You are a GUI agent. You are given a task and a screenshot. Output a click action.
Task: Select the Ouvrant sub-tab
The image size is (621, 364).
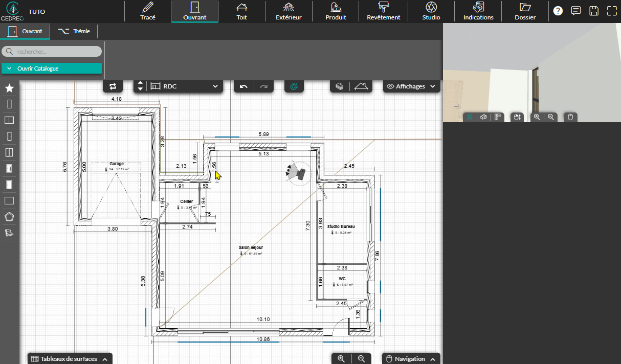coord(26,31)
